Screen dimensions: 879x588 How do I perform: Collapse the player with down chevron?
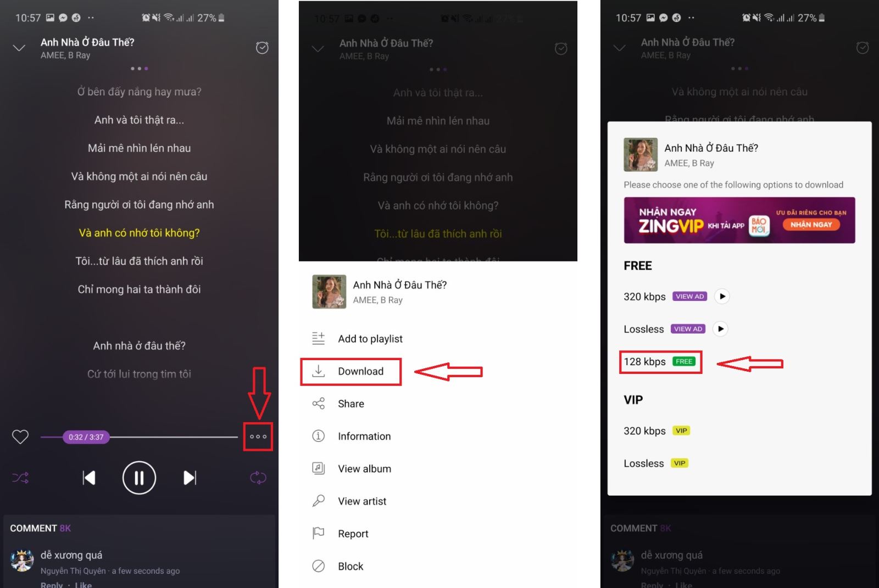(19, 48)
